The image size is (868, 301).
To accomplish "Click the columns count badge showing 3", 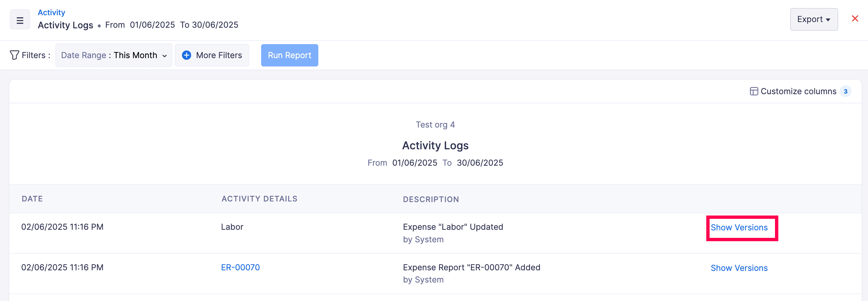I will [845, 91].
